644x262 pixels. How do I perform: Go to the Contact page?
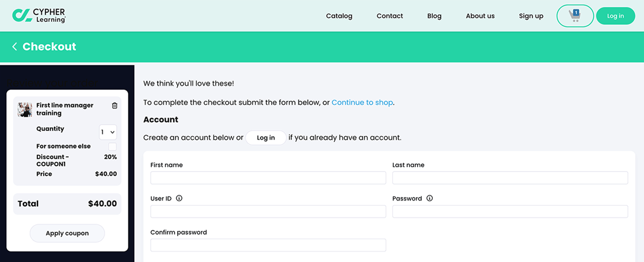point(390,16)
